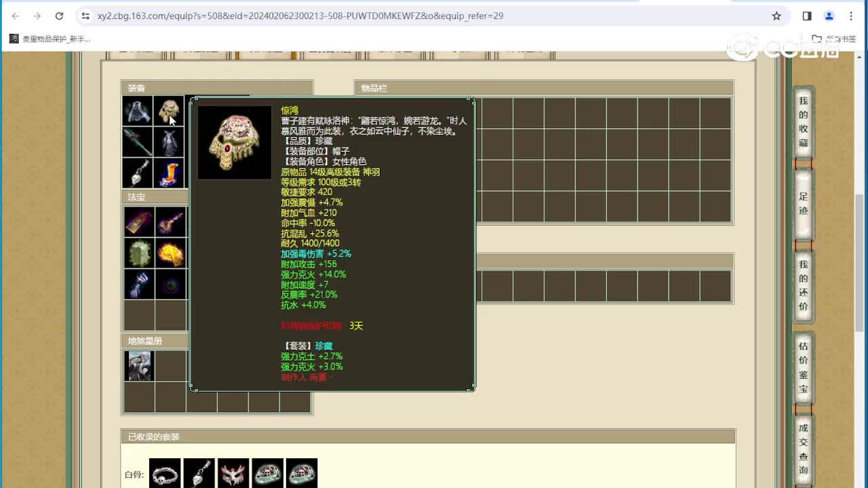Click 反震率 +21.0% line

(309, 295)
